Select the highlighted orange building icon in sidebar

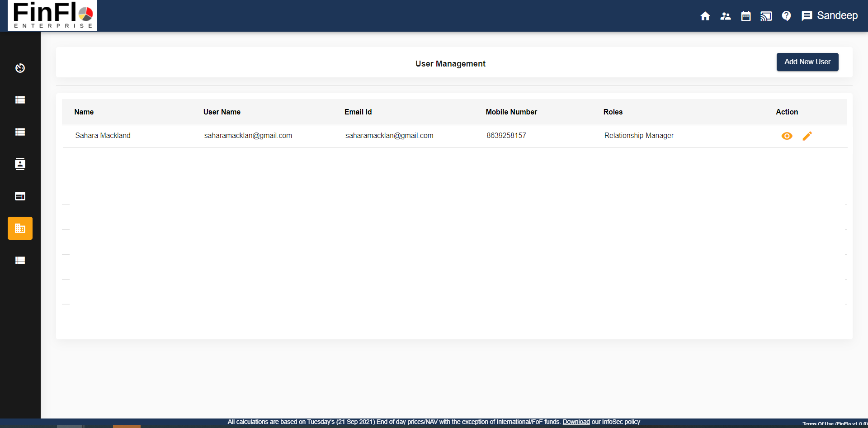(20, 228)
